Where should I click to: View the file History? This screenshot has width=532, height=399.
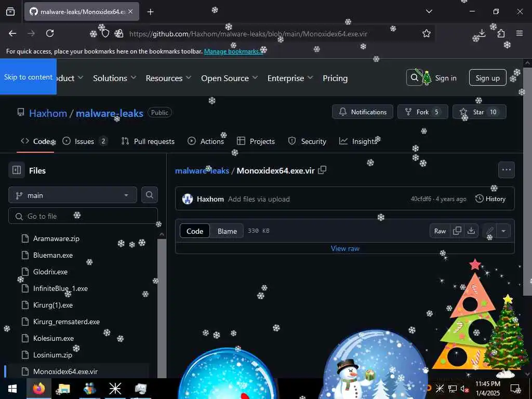pyautogui.click(x=490, y=199)
